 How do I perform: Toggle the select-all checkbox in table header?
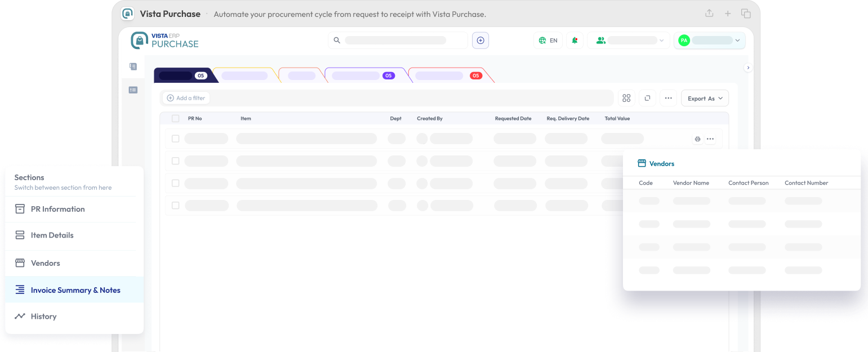click(x=176, y=119)
